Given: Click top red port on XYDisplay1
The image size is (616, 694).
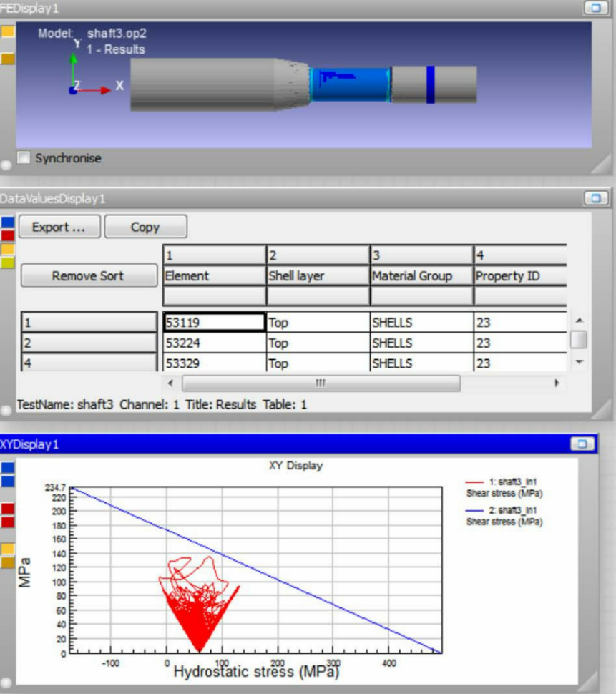Looking at the screenshot, I should pyautogui.click(x=7, y=509).
